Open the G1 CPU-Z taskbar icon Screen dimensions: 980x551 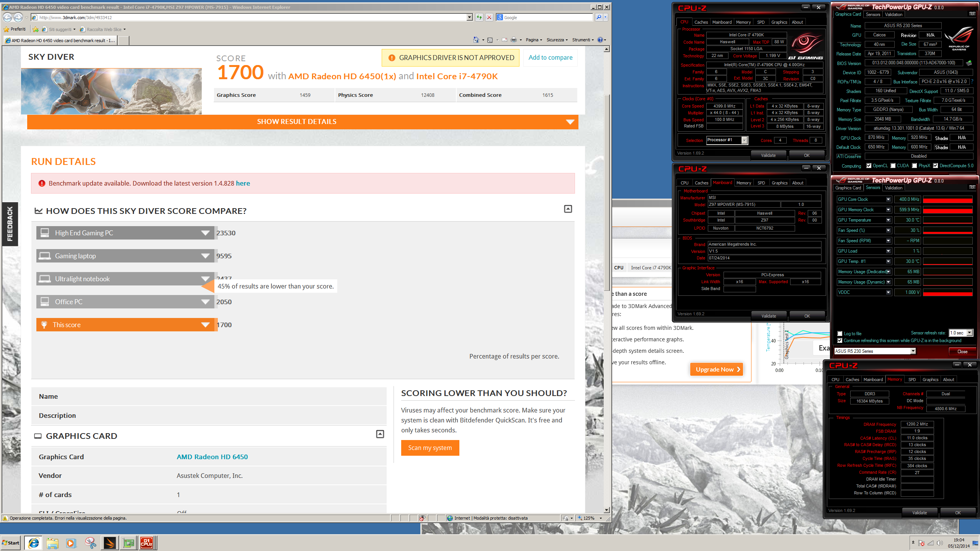click(x=147, y=543)
